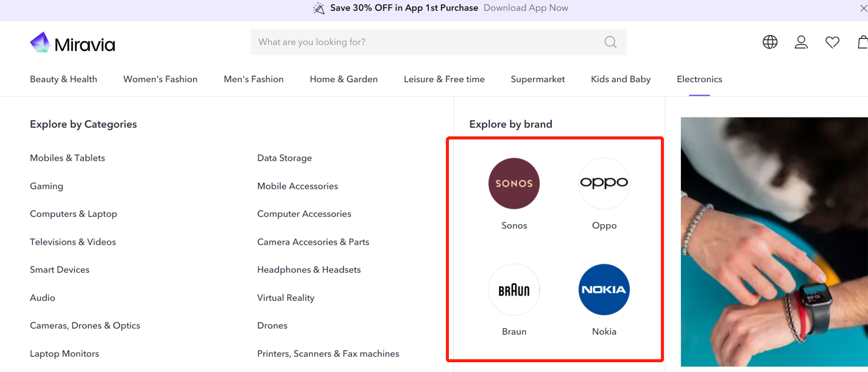Image resolution: width=868 pixels, height=372 pixels.
Task: Close the top promo banner
Action: pyautogui.click(x=863, y=8)
